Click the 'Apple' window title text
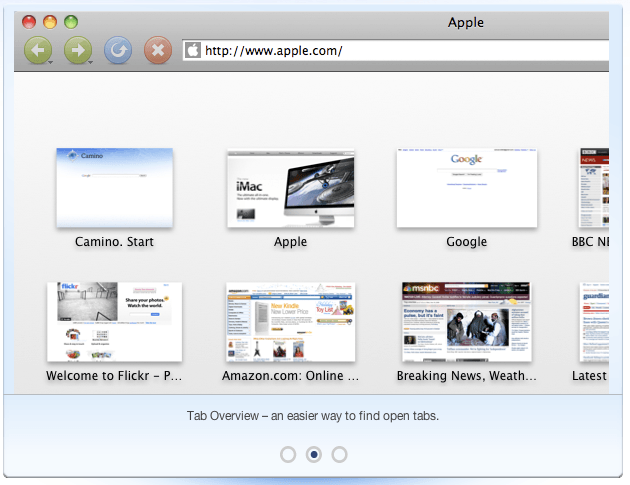This screenshot has height=485, width=630. [x=466, y=23]
